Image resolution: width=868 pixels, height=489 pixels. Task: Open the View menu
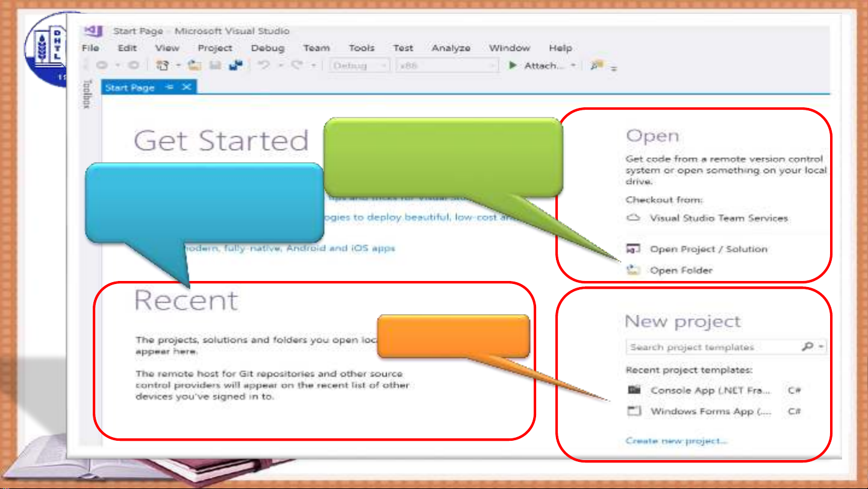[167, 48]
